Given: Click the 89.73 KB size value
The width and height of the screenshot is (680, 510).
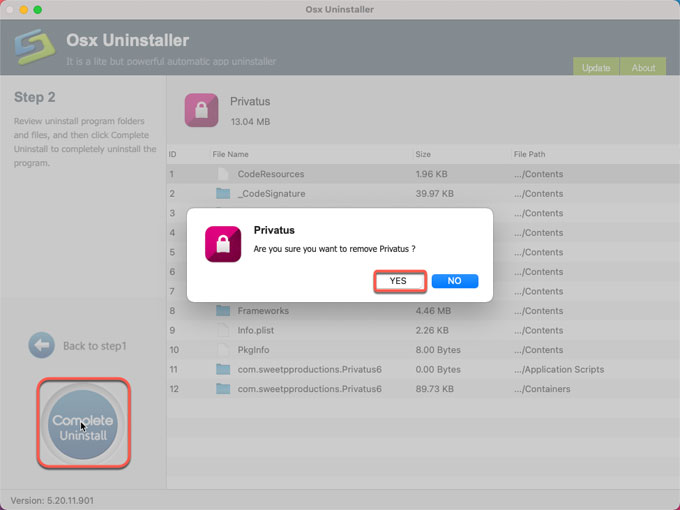Looking at the screenshot, I should (x=435, y=389).
